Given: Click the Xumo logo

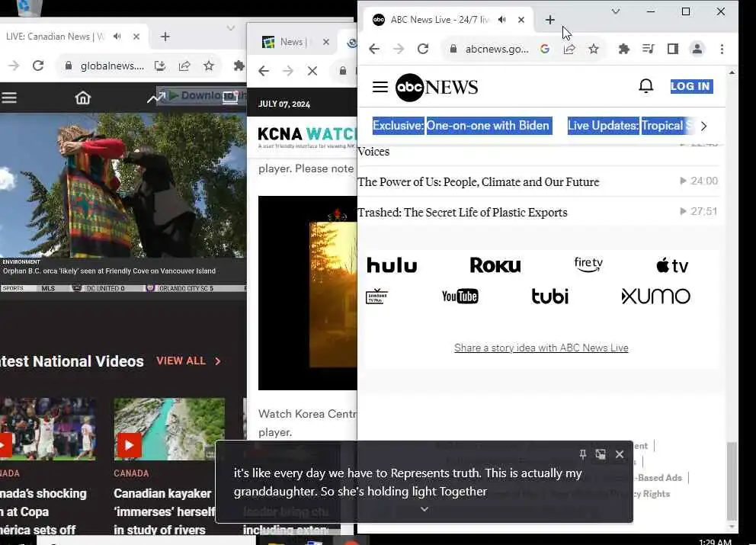Looking at the screenshot, I should [655, 297].
